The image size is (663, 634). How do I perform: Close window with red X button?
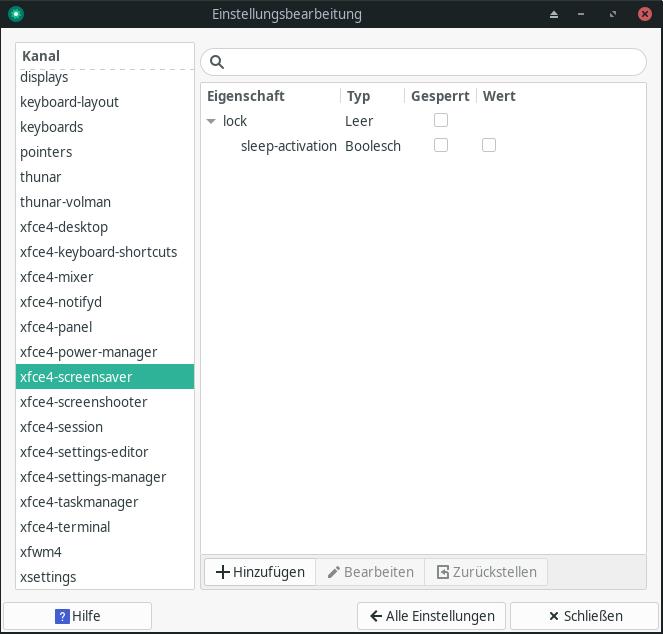pos(645,14)
